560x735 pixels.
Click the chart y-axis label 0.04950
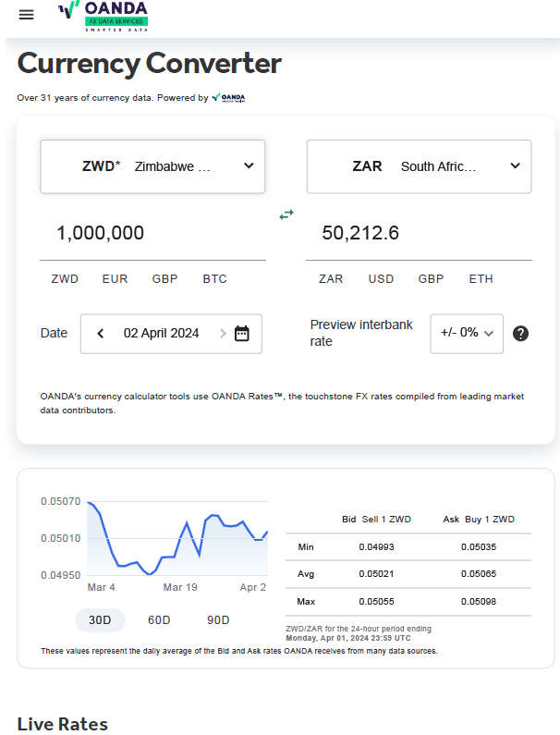(x=60, y=575)
